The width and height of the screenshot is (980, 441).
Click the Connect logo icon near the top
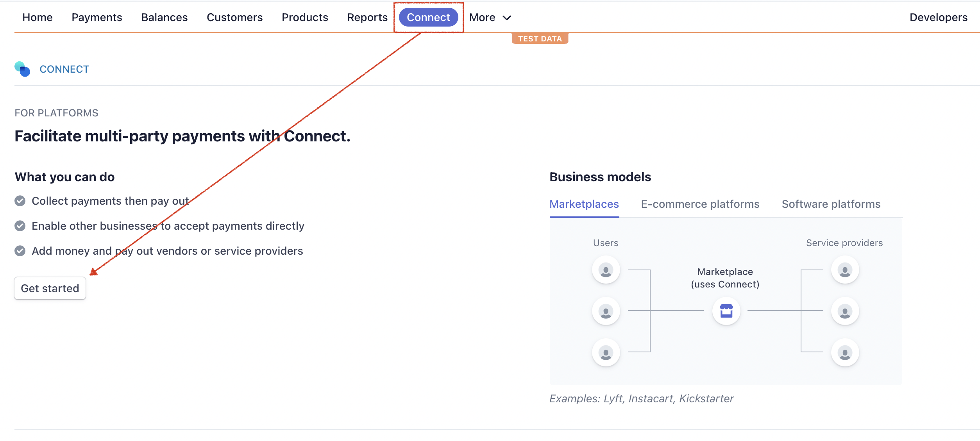[22, 69]
